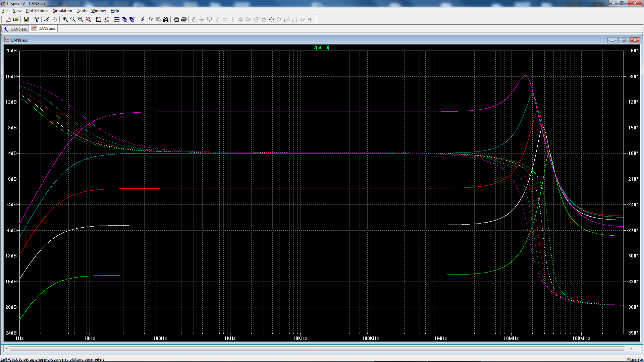This screenshot has height=362, width=644.
Task: Click the Run simulation icon
Action: coord(47,19)
